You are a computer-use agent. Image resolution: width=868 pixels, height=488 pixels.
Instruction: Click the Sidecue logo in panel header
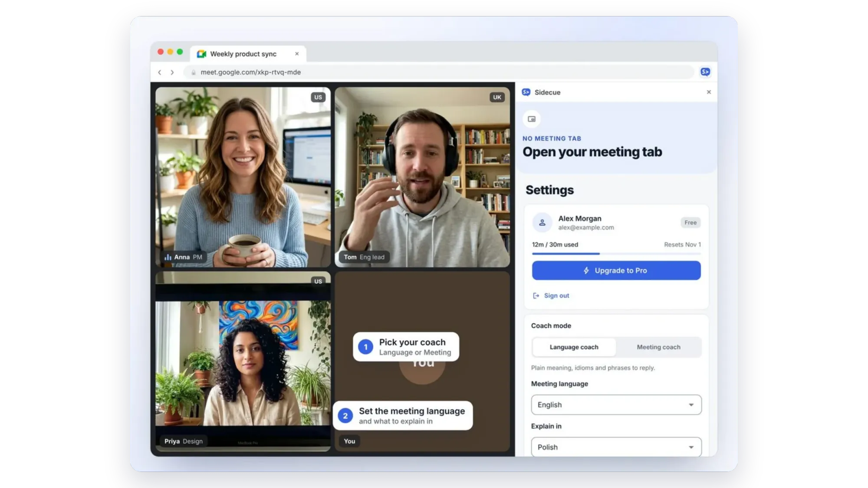526,92
